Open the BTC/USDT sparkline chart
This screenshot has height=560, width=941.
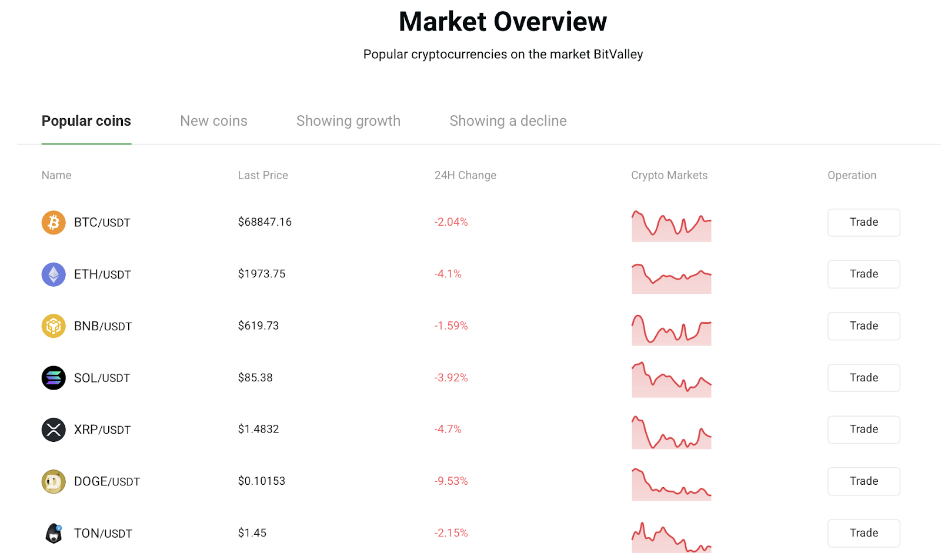click(x=671, y=226)
